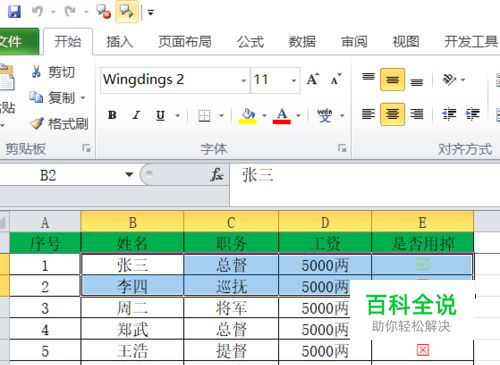Open the Customize Quick Access Toolbar arrow
The width and height of the screenshot is (500, 365).
point(151,13)
